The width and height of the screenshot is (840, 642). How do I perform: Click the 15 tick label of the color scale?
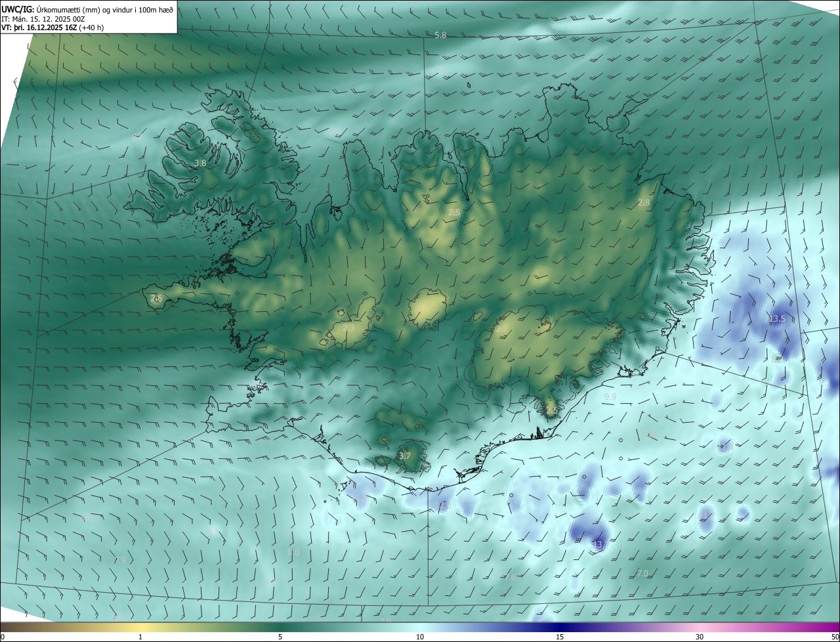pyautogui.click(x=560, y=637)
